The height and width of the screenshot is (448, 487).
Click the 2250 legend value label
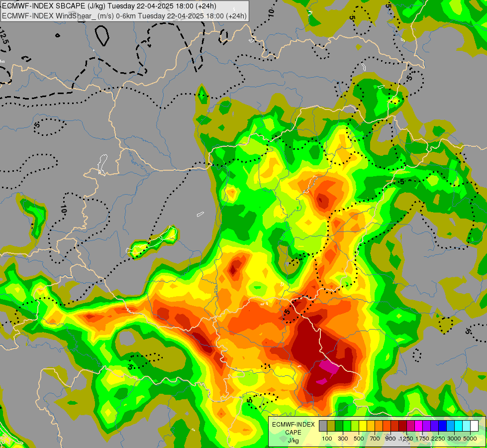438,439
